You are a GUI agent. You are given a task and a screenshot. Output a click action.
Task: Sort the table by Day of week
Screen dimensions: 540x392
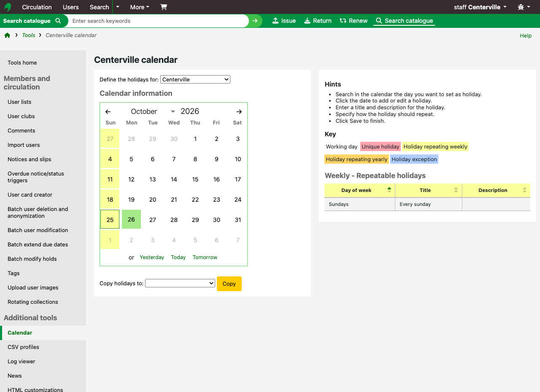359,190
